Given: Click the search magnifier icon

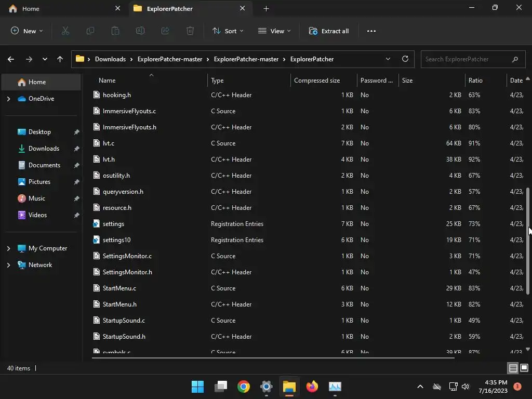Looking at the screenshot, I should 515,59.
